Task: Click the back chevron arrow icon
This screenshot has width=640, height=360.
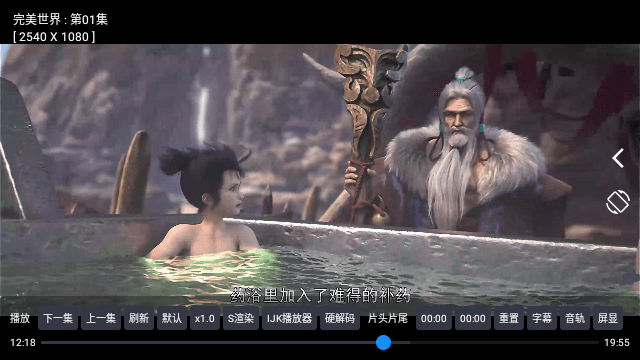Action: [x=618, y=158]
